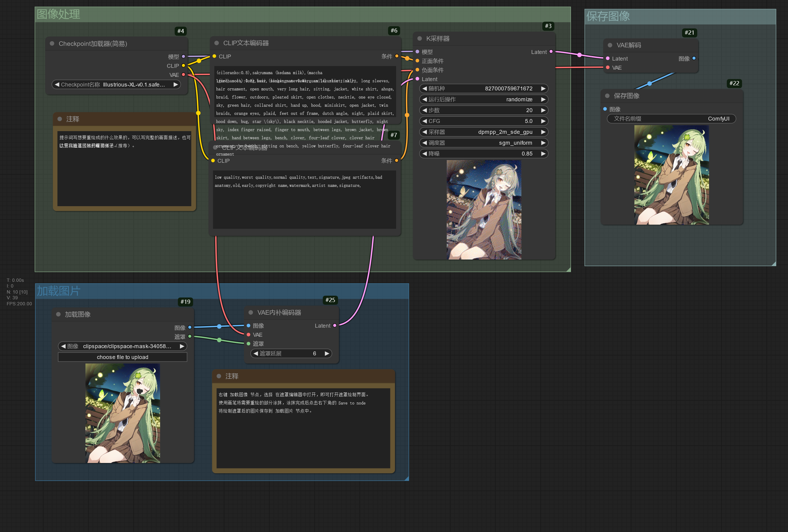Screen dimensions: 788x532
Task: Collapse the K采样器 node via its title dot
Action: pos(419,39)
